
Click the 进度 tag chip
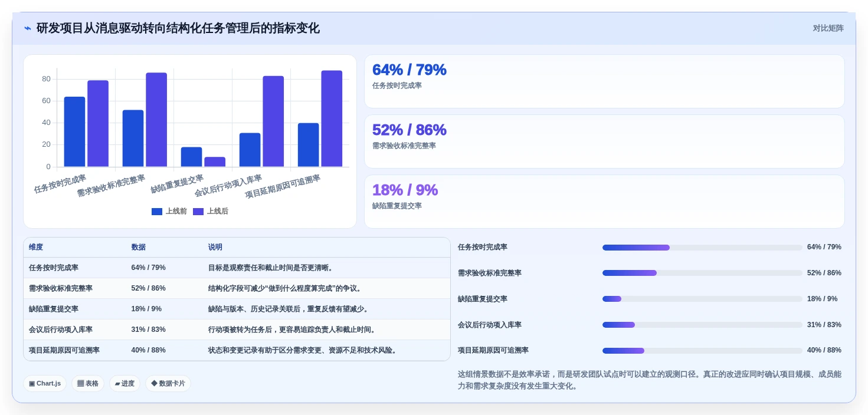[x=125, y=384]
